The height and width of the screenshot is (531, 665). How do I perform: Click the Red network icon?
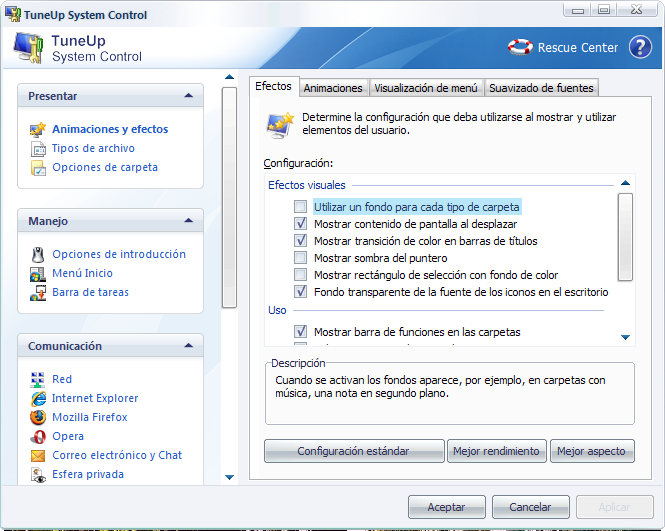pyautogui.click(x=38, y=380)
